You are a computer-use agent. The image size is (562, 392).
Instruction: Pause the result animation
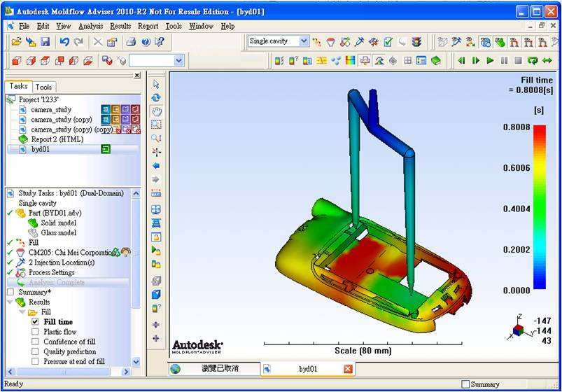point(504,61)
